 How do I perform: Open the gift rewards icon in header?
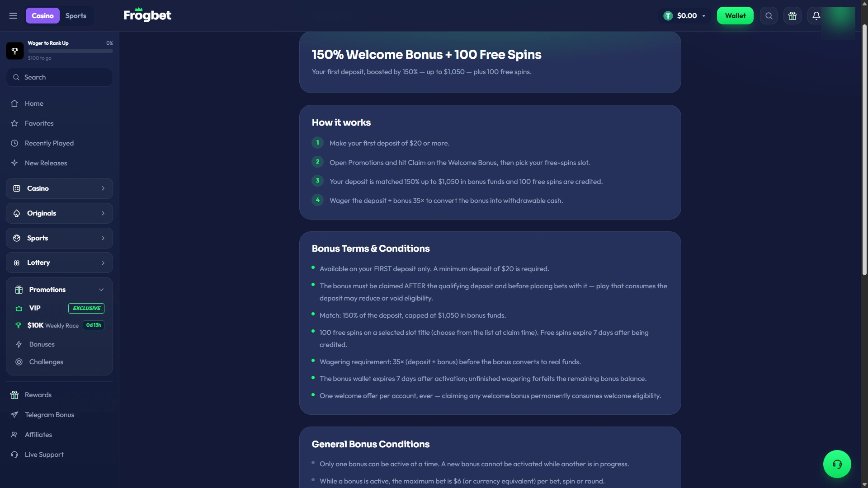tap(792, 16)
